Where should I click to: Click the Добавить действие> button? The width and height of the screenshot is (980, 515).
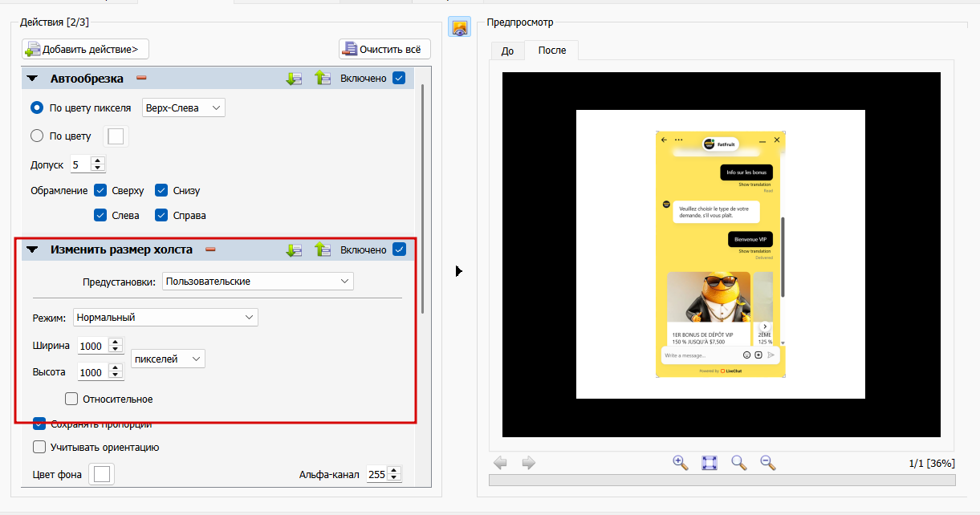coord(86,49)
